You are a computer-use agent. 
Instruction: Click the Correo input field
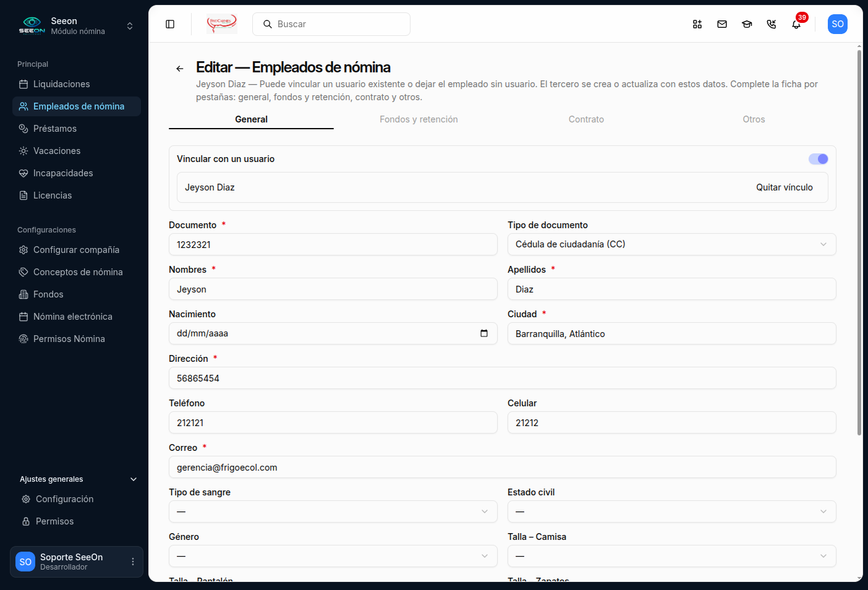[502, 467]
